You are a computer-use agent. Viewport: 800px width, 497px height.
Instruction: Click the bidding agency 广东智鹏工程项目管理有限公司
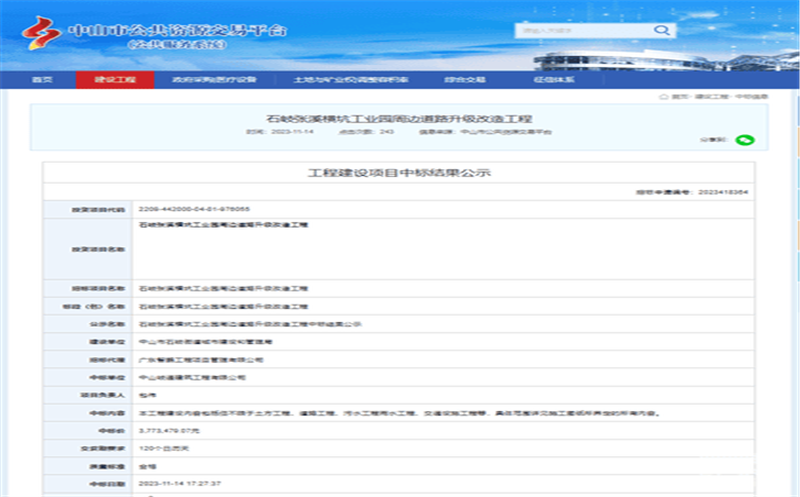pos(201,359)
